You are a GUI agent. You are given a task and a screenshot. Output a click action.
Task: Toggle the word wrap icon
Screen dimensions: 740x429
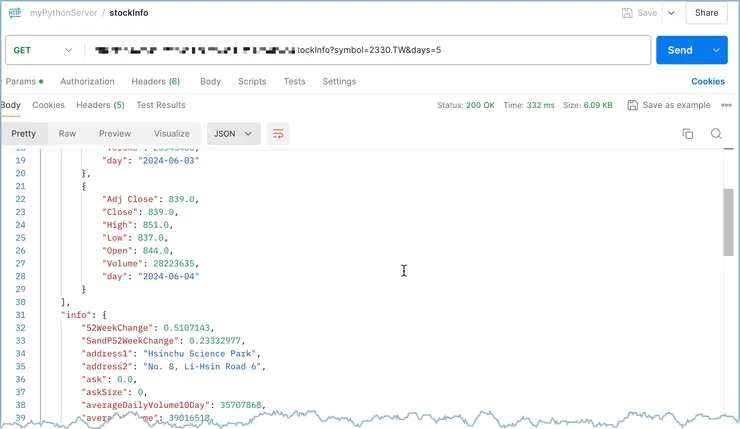(278, 134)
